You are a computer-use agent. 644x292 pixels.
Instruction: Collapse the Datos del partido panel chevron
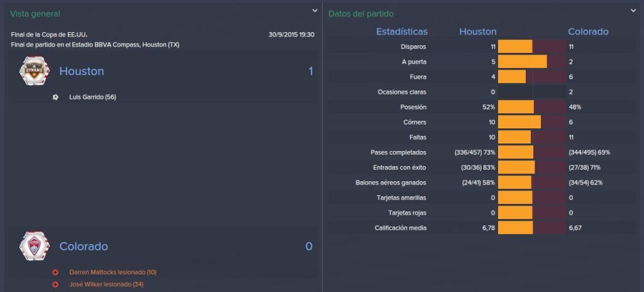[x=633, y=11]
